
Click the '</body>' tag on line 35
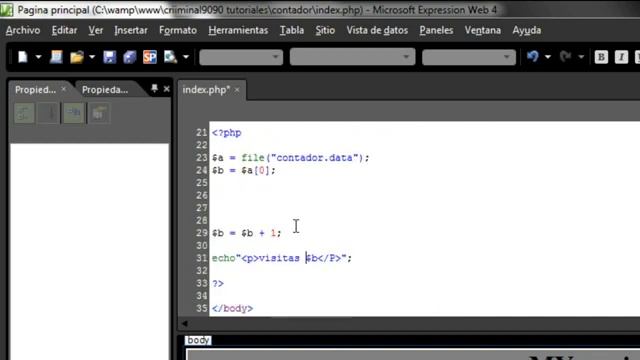point(232,309)
